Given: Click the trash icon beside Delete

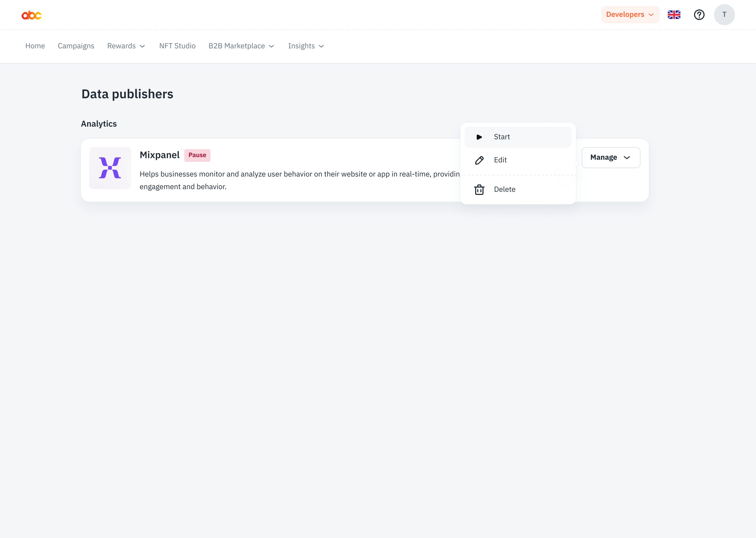Looking at the screenshot, I should 479,189.
